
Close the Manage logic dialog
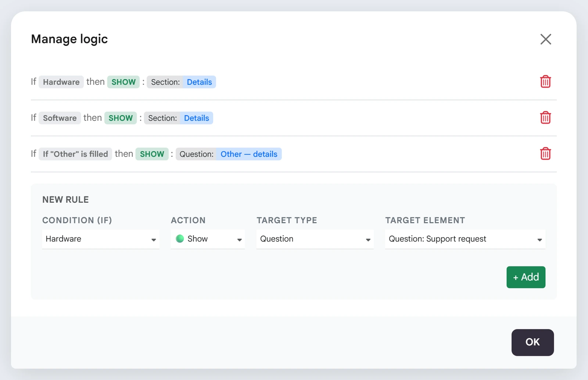tap(546, 39)
